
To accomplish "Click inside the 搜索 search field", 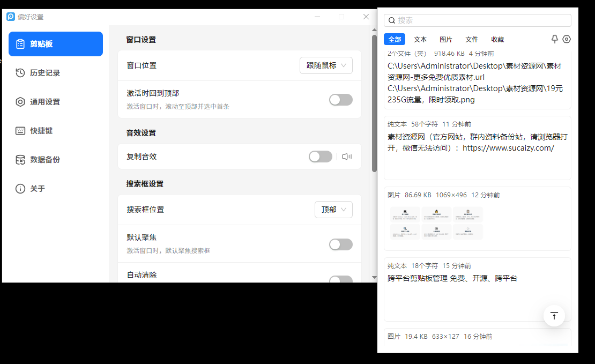I will coord(477,20).
